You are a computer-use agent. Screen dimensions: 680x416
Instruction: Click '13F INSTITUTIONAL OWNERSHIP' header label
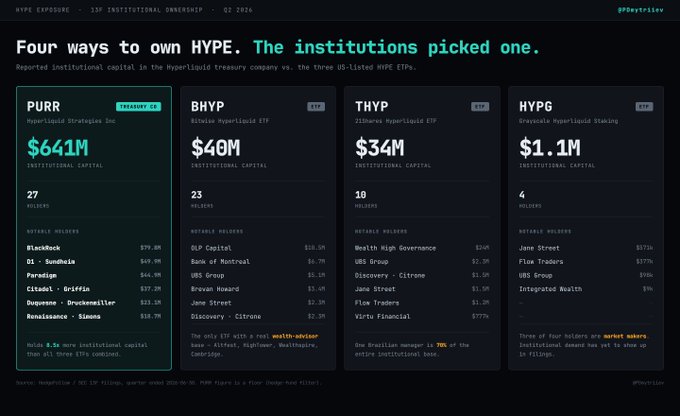click(147, 10)
